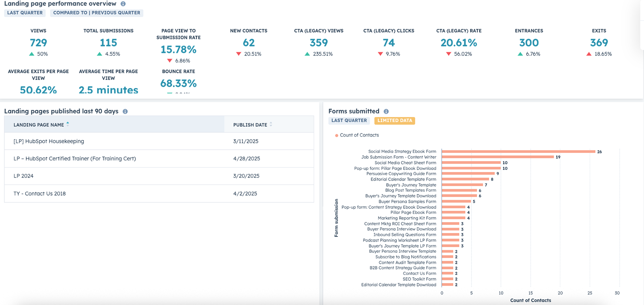Click the sort arrow on Landing Page Name
The height and width of the screenshot is (305, 644).
68,124
